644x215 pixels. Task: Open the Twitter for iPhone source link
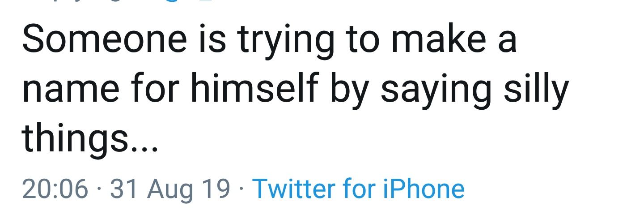358,189
